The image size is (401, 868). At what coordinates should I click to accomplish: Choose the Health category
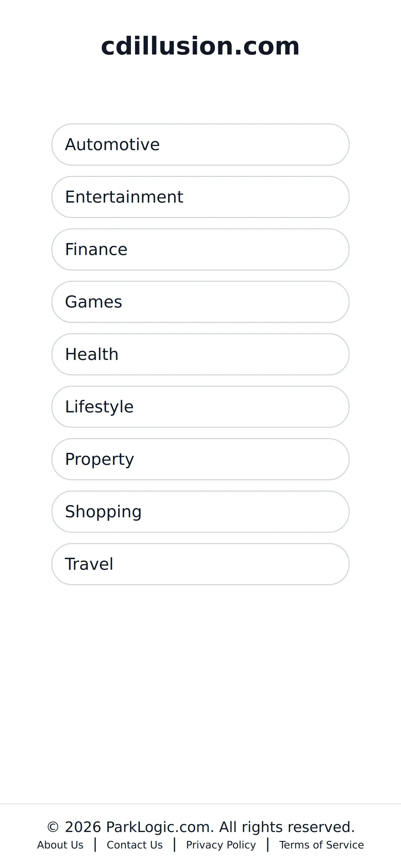pyautogui.click(x=200, y=354)
